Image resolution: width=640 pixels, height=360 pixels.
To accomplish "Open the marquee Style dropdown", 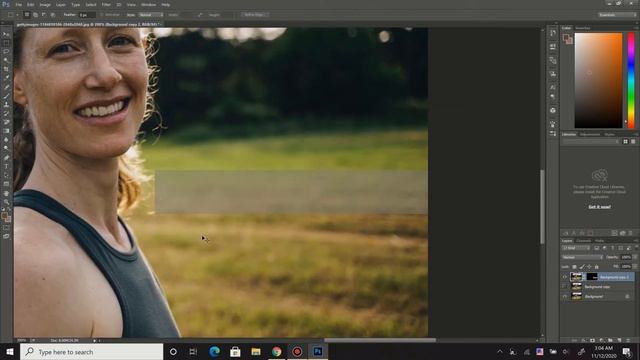I will tap(151, 15).
